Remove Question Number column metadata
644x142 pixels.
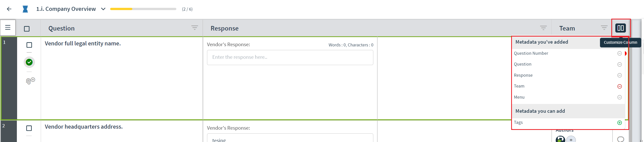click(x=620, y=53)
